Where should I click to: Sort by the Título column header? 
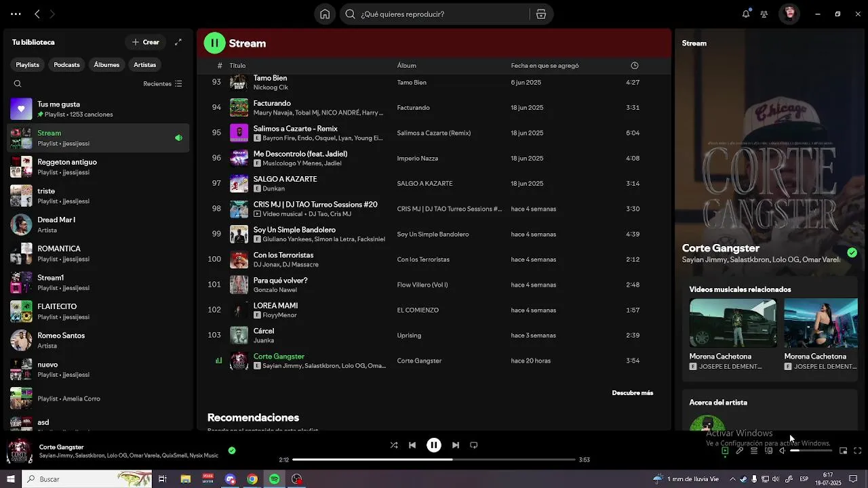237,66
